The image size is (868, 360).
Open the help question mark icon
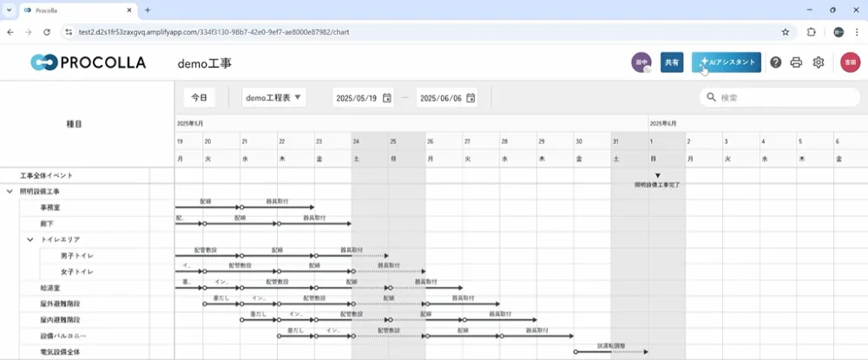pos(775,62)
